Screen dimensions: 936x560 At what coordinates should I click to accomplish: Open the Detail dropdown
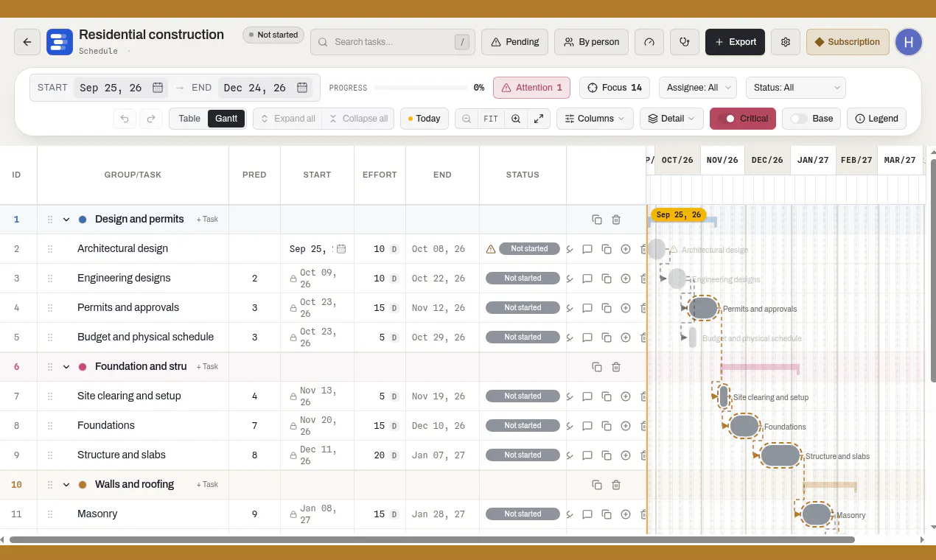pos(671,119)
